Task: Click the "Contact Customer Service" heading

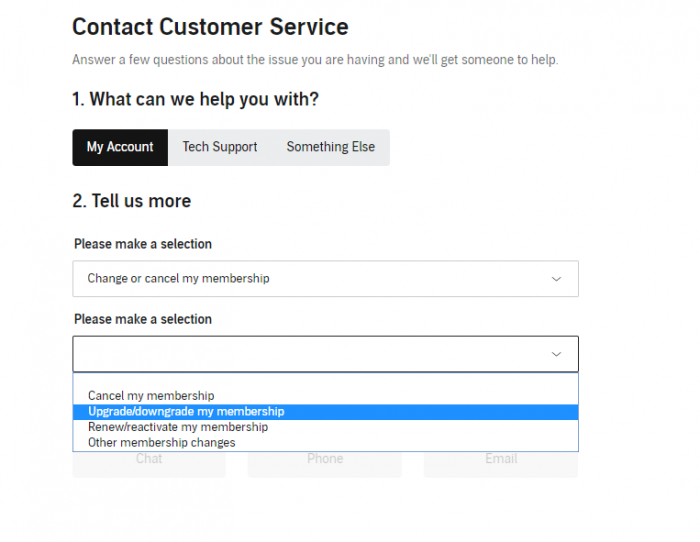Action: 210,27
